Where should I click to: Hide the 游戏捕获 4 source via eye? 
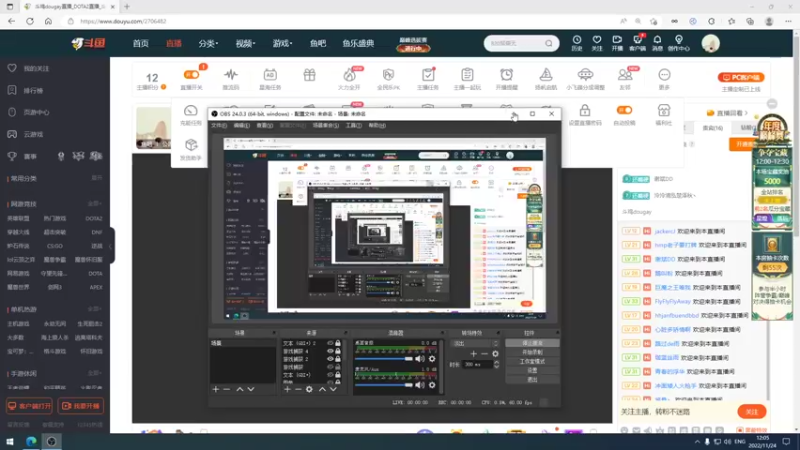pyautogui.click(x=330, y=351)
